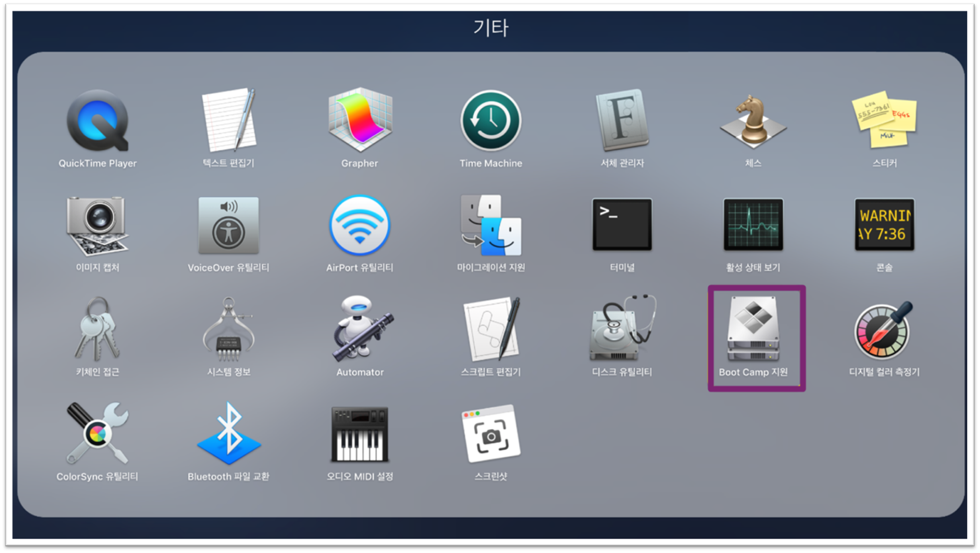Open 디스크 유틸리티 (Disk Utility)
Image resolution: width=980 pixels, height=553 pixels.
pyautogui.click(x=622, y=328)
